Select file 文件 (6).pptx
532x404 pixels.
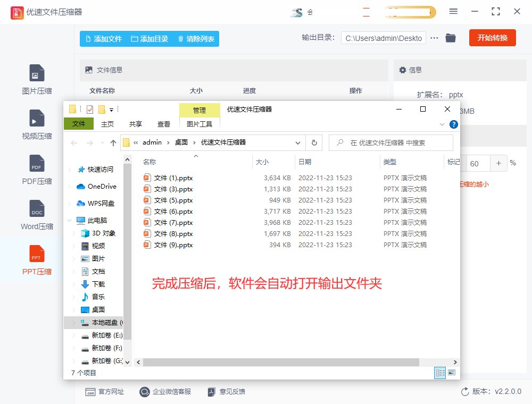coord(168,212)
